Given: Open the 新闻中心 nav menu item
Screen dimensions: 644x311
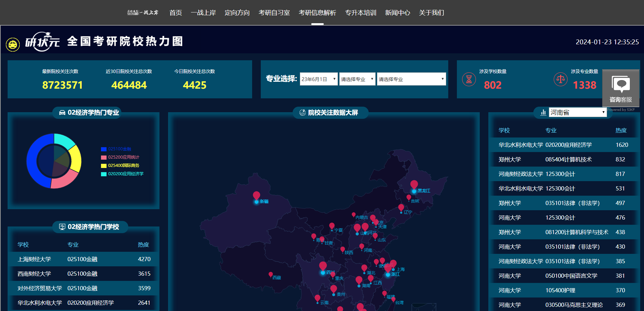Looking at the screenshot, I should coord(397,13).
